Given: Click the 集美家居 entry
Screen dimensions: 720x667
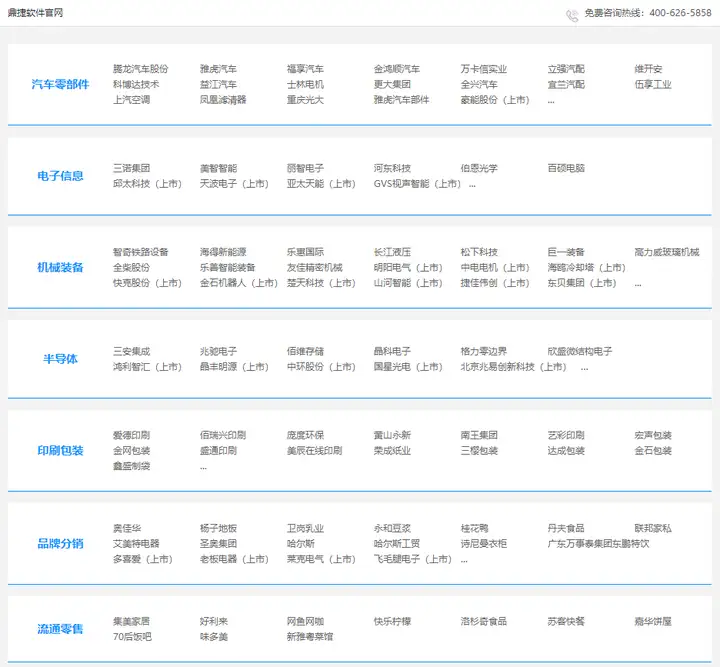Looking at the screenshot, I should pos(131,622).
